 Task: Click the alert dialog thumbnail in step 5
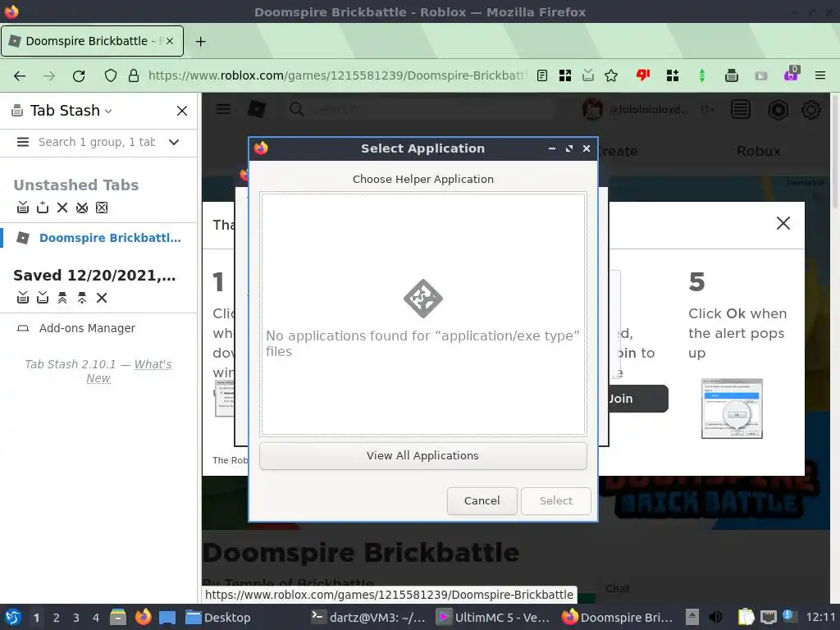[x=732, y=409]
